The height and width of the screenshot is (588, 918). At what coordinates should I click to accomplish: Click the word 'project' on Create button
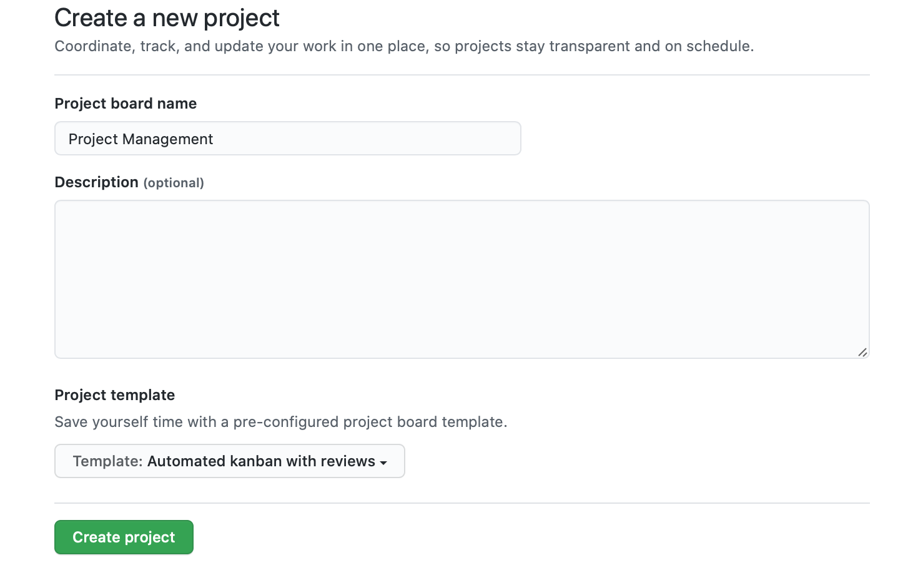(x=150, y=538)
